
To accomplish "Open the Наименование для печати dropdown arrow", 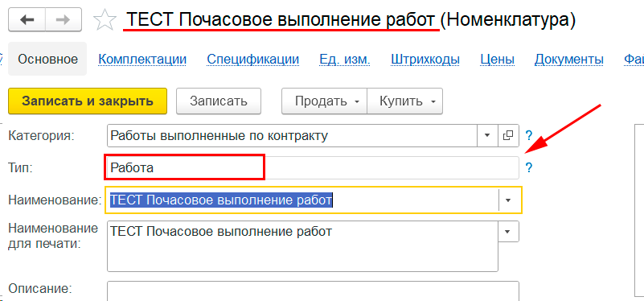I will point(508,232).
